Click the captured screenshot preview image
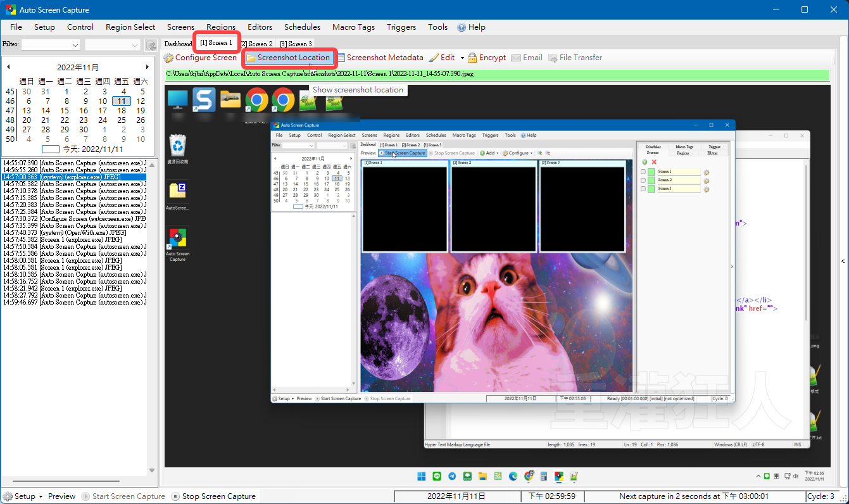Viewport: 849px width, 504px height. 496,277
